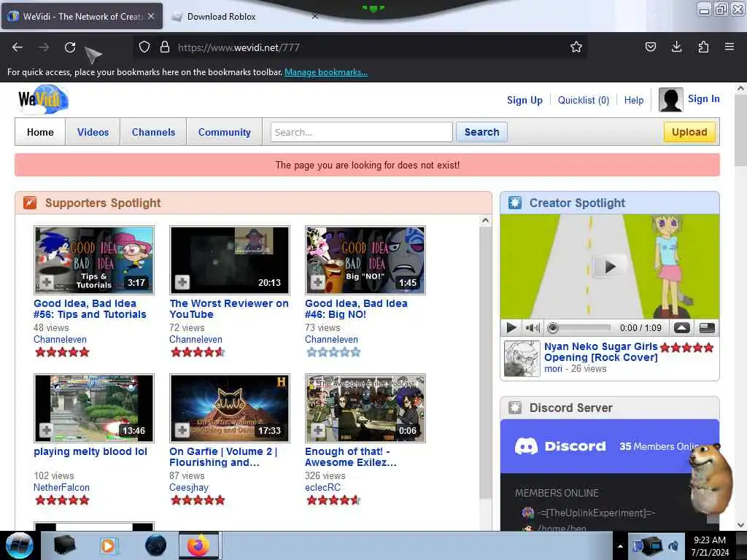Bookmark this page with the star
Screen dimensions: 747x560
(576, 47)
